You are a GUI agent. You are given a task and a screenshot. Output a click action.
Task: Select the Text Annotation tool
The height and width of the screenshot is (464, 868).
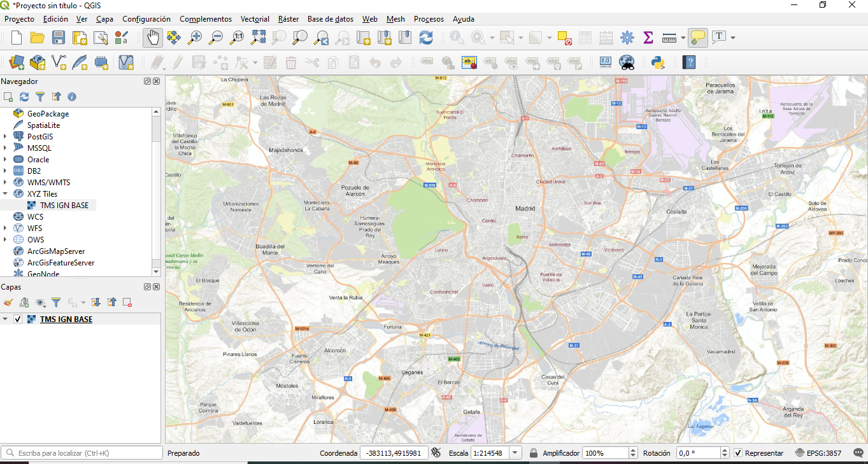[719, 38]
